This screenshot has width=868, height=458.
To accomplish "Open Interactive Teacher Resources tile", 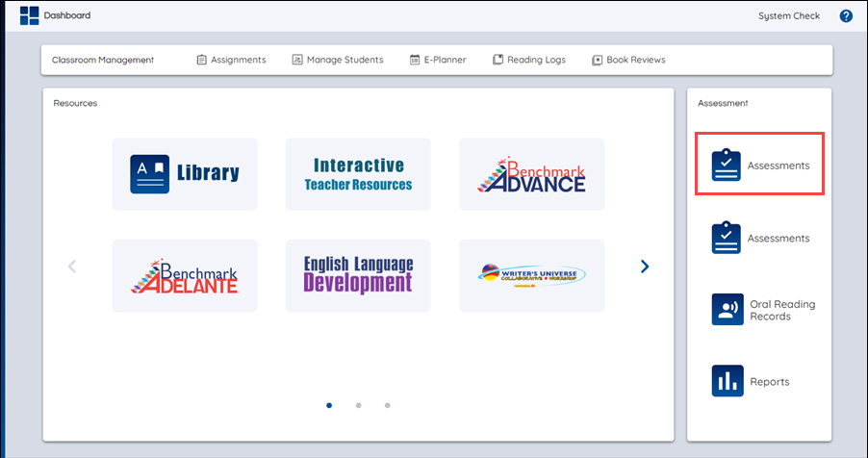I will (x=358, y=174).
